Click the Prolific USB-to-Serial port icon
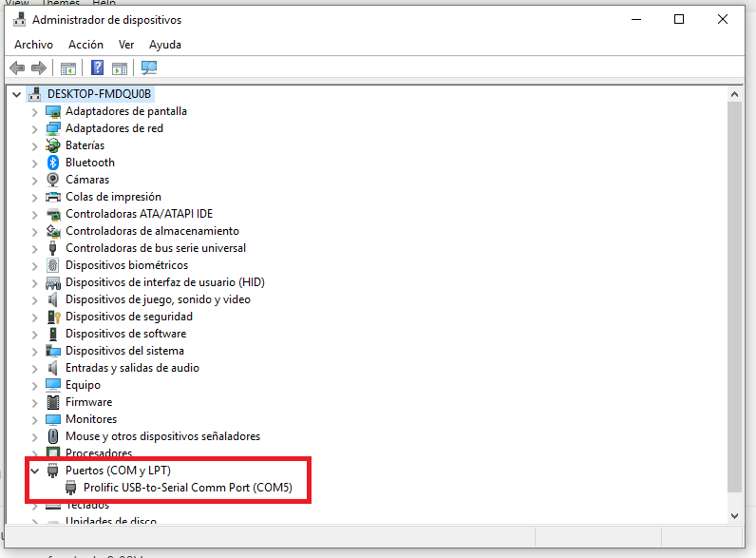The width and height of the screenshot is (756, 558). coord(71,488)
